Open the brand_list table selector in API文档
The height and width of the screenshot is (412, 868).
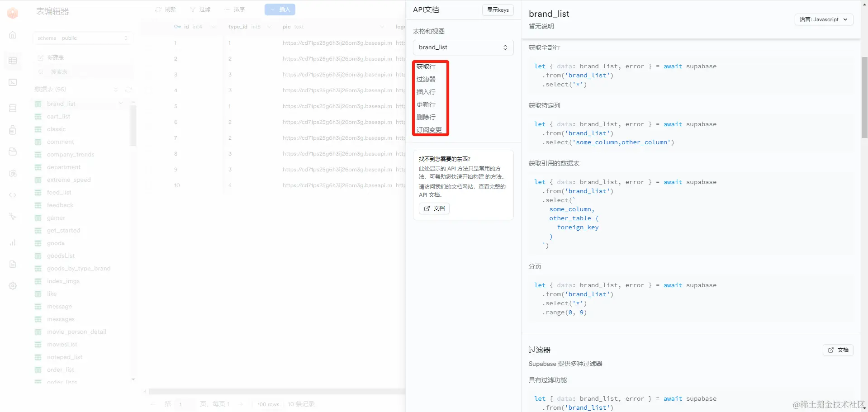pyautogui.click(x=463, y=47)
